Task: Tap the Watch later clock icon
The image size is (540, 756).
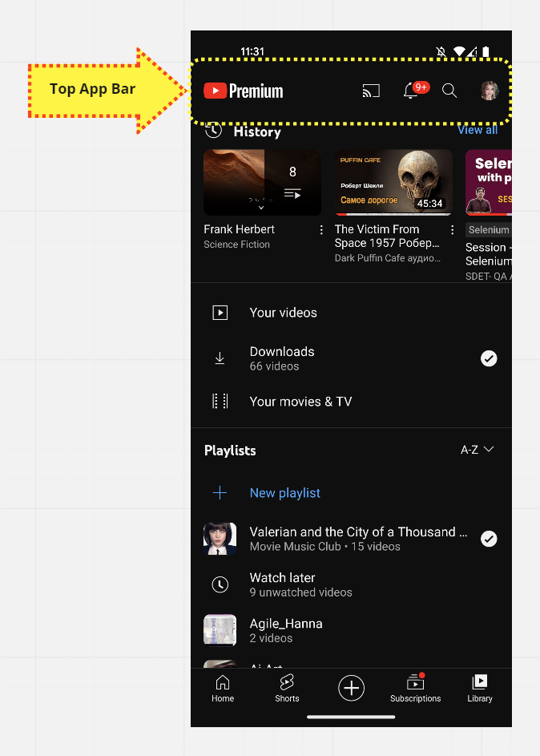Action: 220,584
